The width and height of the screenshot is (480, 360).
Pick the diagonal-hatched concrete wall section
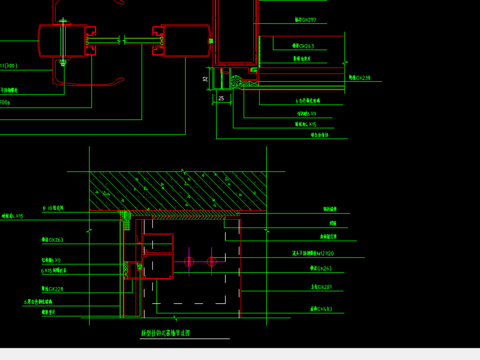point(178,191)
